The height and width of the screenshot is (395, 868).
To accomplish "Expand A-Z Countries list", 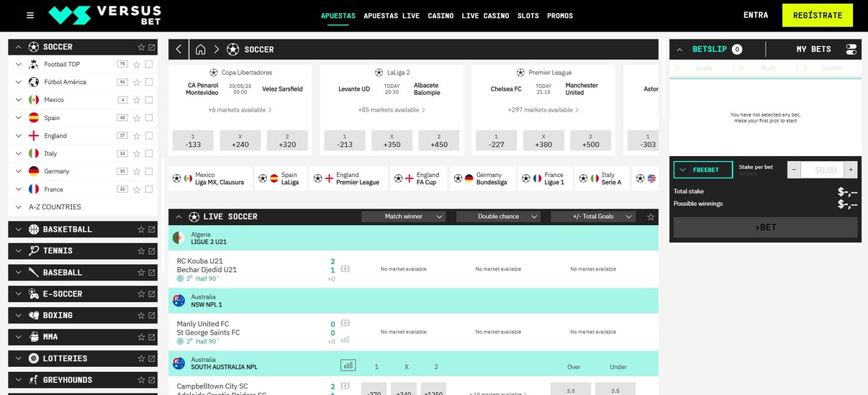I will 19,207.
